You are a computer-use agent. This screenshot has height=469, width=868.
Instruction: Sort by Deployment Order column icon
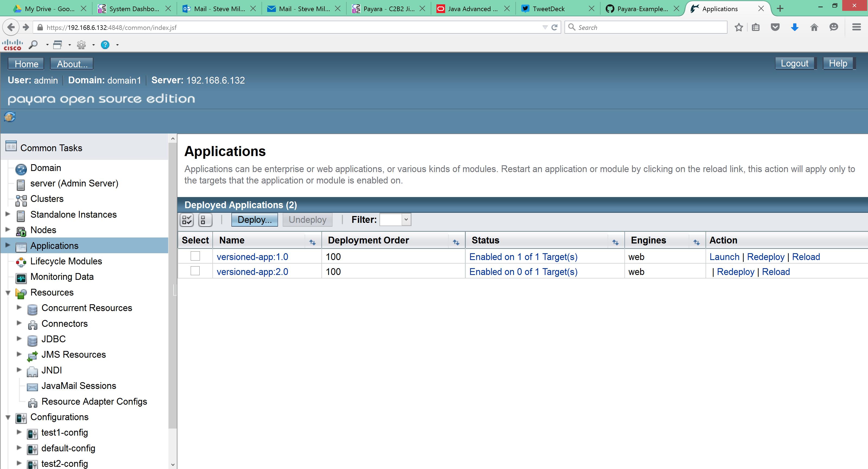tap(456, 242)
